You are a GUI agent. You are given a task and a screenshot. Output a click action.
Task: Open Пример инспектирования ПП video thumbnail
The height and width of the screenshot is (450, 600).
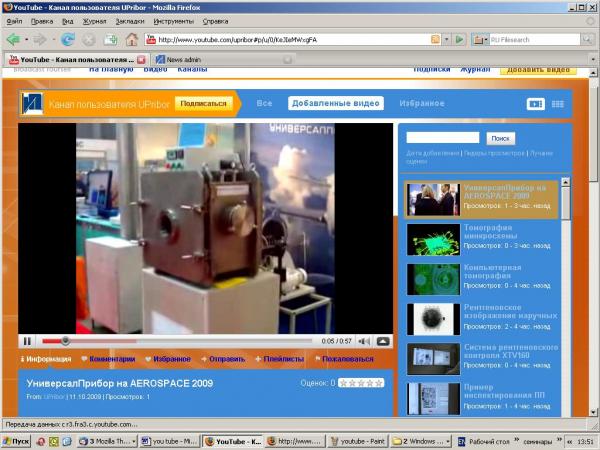434,399
